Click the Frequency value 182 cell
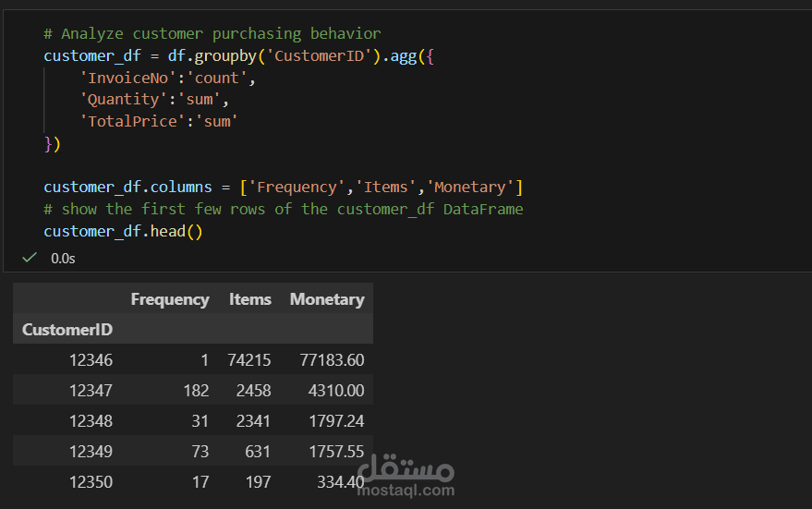812x509 pixels. [x=196, y=391]
